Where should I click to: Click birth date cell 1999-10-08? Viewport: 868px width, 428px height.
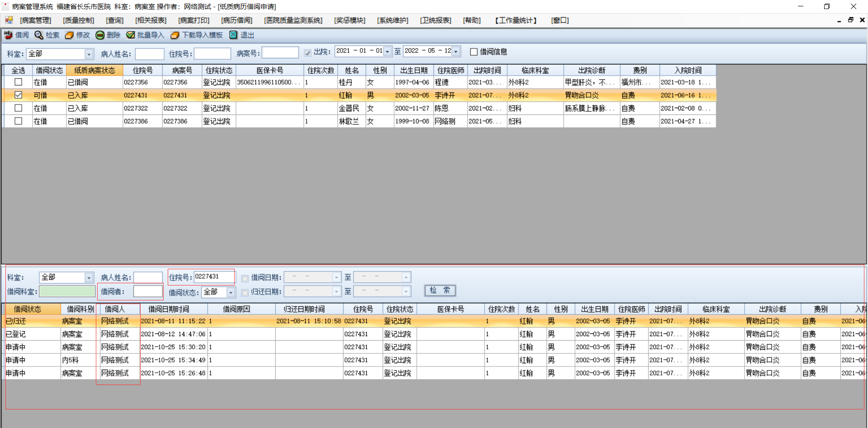click(414, 121)
